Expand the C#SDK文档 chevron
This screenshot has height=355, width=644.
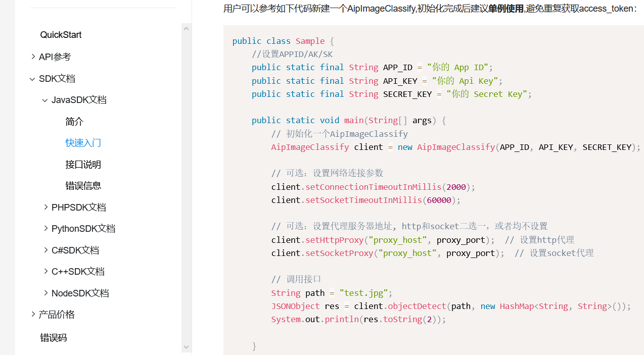pos(46,250)
